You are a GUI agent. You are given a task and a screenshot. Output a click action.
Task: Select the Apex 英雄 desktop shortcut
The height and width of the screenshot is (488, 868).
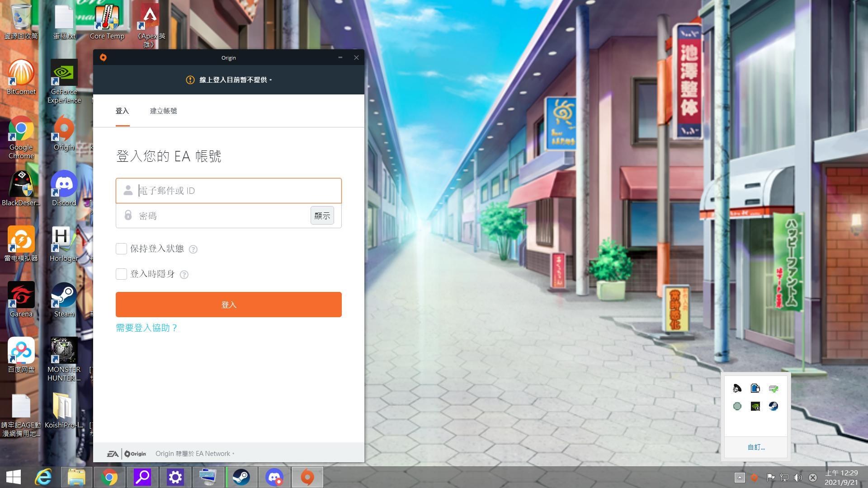(150, 25)
